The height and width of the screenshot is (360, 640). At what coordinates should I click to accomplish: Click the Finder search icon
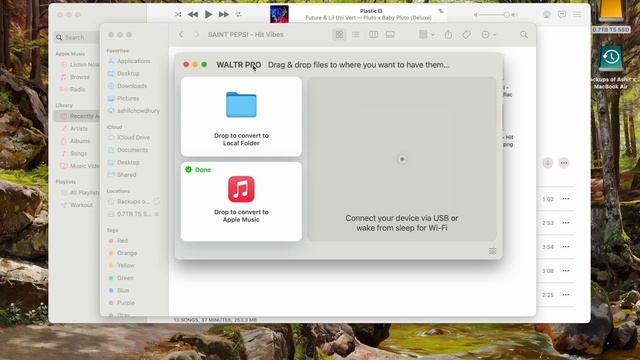tap(524, 35)
